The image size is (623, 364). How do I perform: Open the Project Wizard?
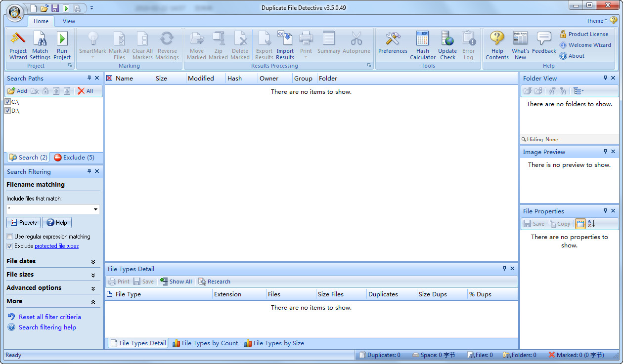pyautogui.click(x=18, y=45)
